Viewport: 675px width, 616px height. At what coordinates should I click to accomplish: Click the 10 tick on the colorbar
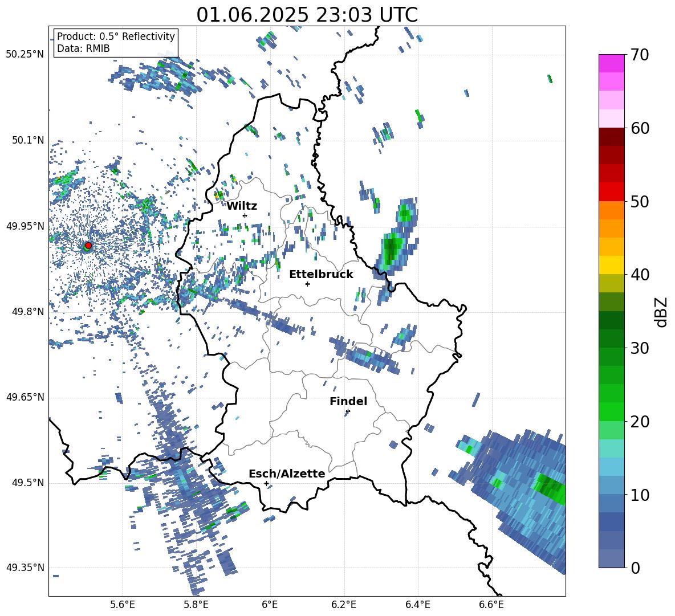[x=640, y=495]
